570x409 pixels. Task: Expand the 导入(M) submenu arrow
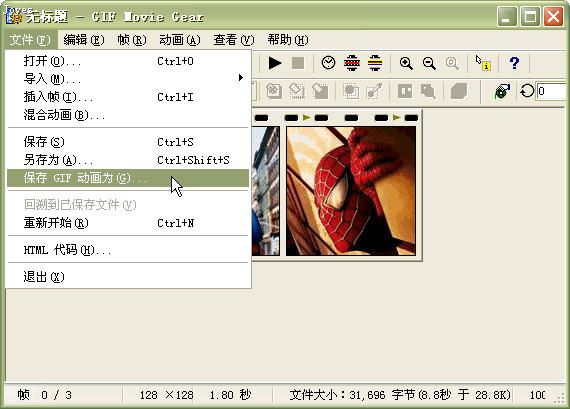tap(240, 77)
